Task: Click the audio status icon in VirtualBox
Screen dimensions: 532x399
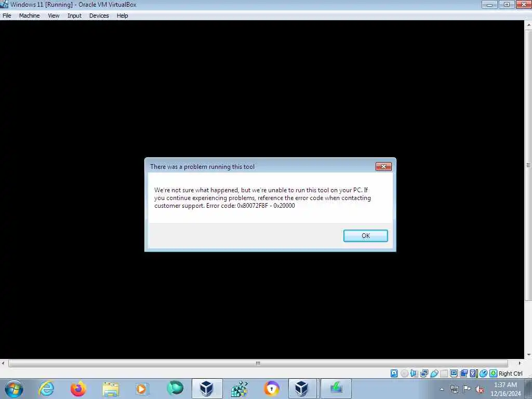Action: [414, 374]
